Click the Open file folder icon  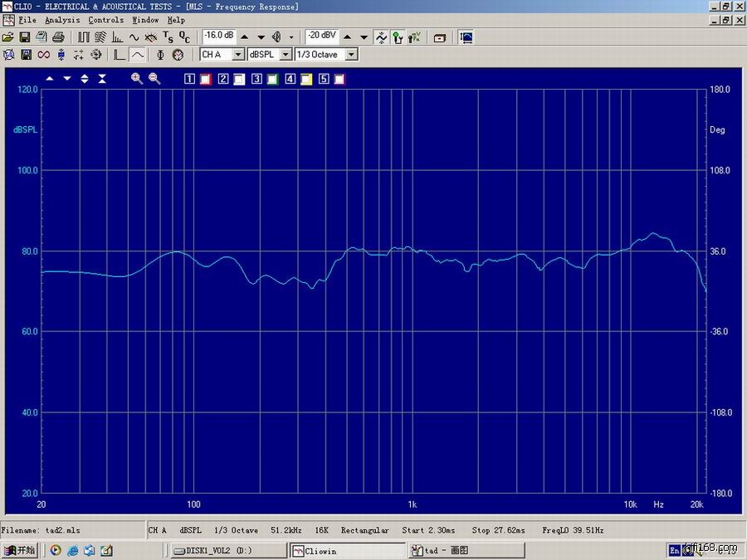[x=8, y=37]
